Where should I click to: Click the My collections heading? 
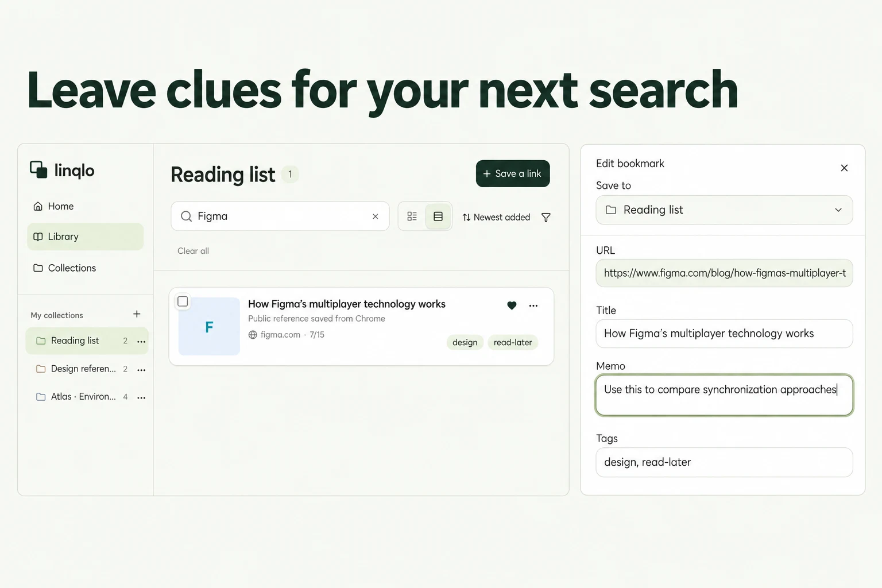[x=57, y=315]
